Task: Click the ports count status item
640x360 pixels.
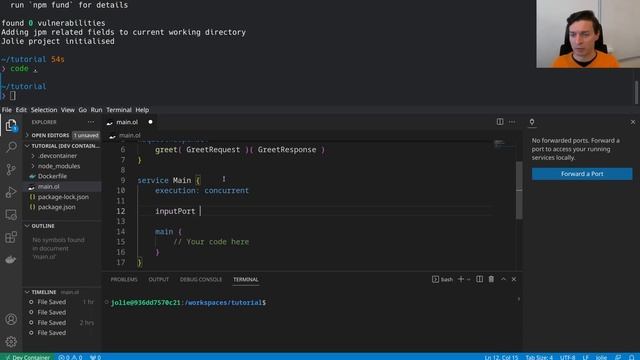Action: 95,357
